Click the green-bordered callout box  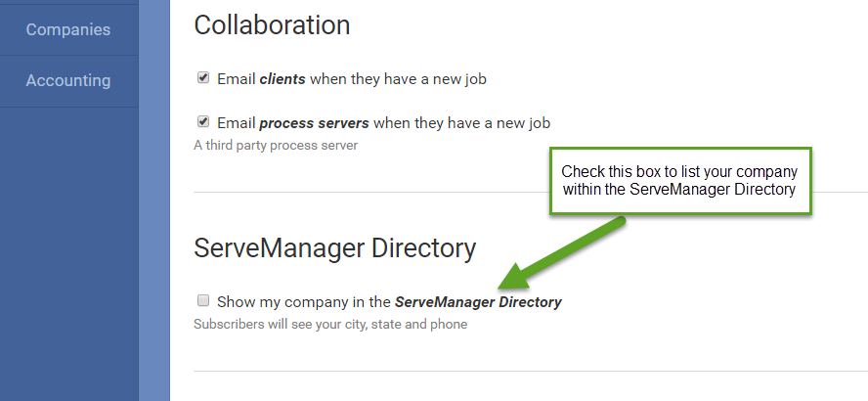tap(679, 181)
